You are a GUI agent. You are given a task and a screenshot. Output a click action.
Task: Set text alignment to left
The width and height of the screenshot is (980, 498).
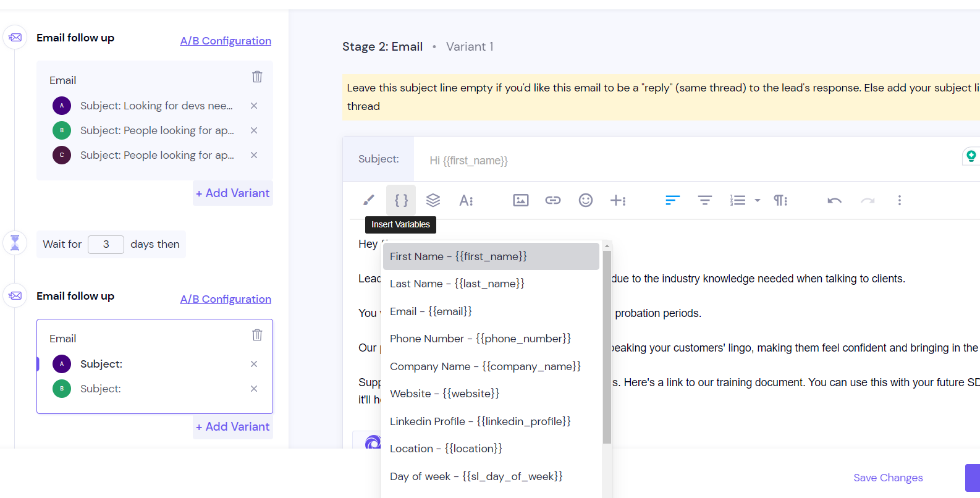click(672, 200)
